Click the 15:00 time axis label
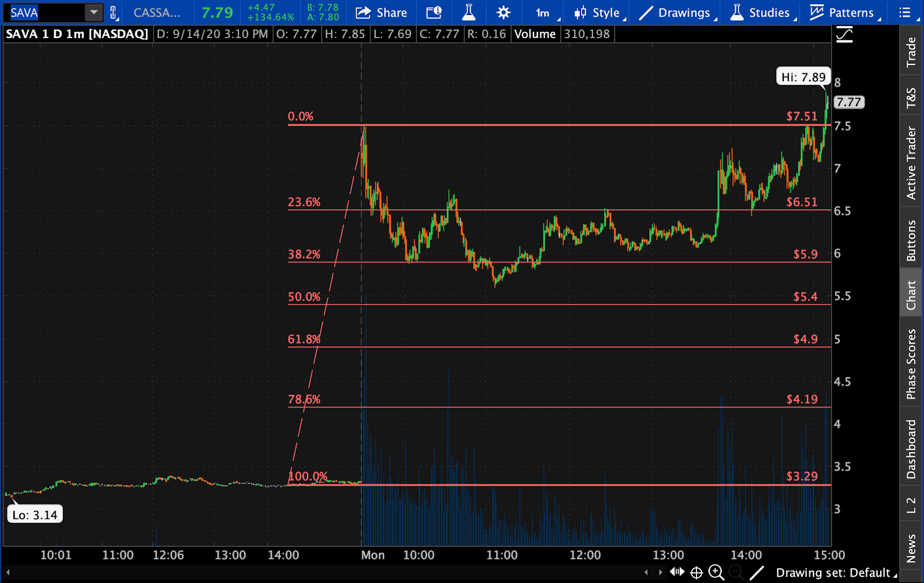 coord(829,555)
